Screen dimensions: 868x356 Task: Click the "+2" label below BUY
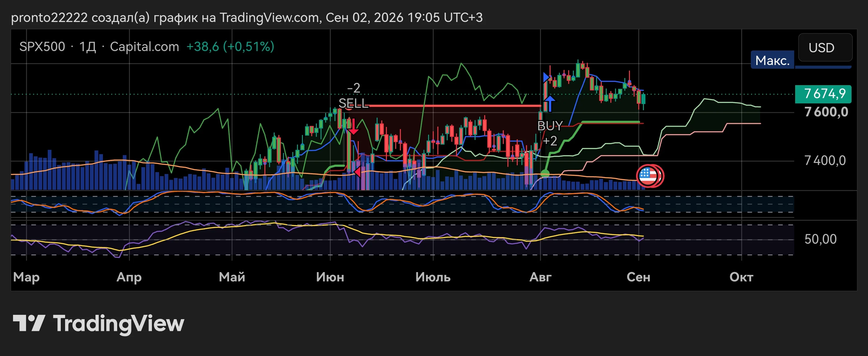(550, 141)
